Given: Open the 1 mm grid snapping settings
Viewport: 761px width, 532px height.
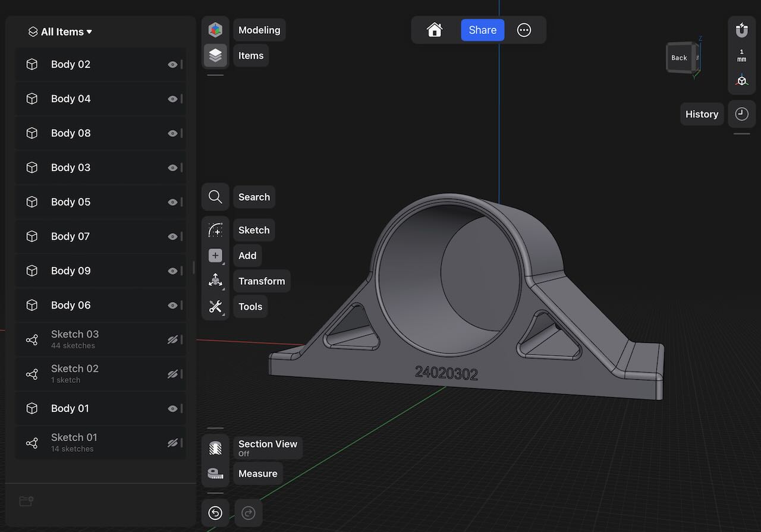Looking at the screenshot, I should (741, 56).
